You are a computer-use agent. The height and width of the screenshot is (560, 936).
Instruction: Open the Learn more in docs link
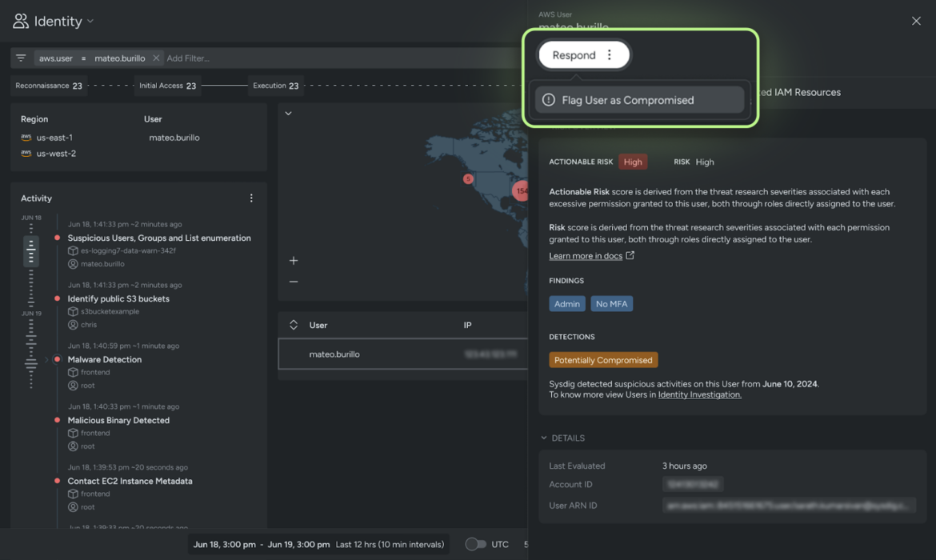pos(586,255)
